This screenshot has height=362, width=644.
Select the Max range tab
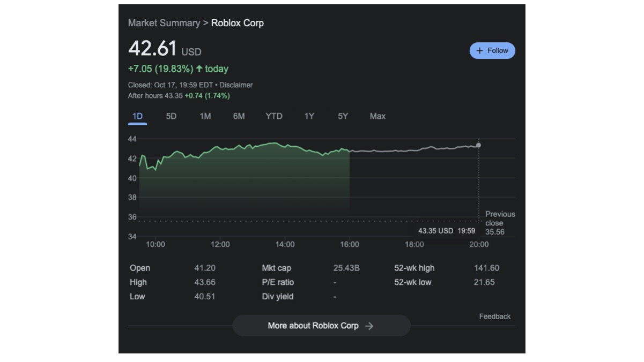[377, 116]
